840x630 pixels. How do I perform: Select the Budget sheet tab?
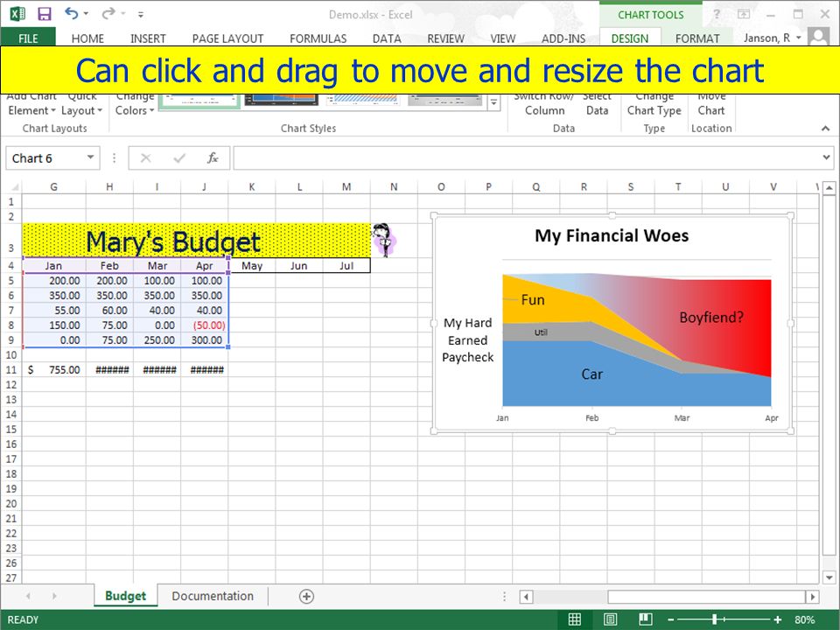click(x=125, y=596)
